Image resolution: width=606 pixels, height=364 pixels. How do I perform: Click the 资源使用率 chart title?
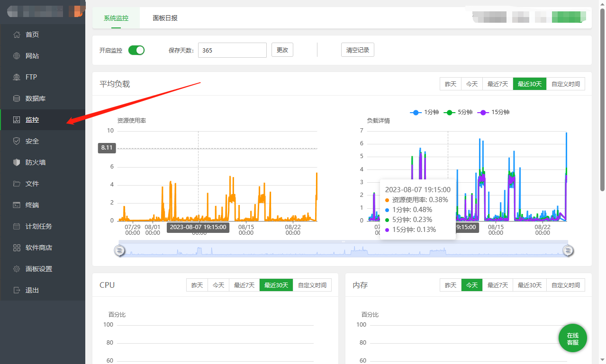pyautogui.click(x=132, y=121)
